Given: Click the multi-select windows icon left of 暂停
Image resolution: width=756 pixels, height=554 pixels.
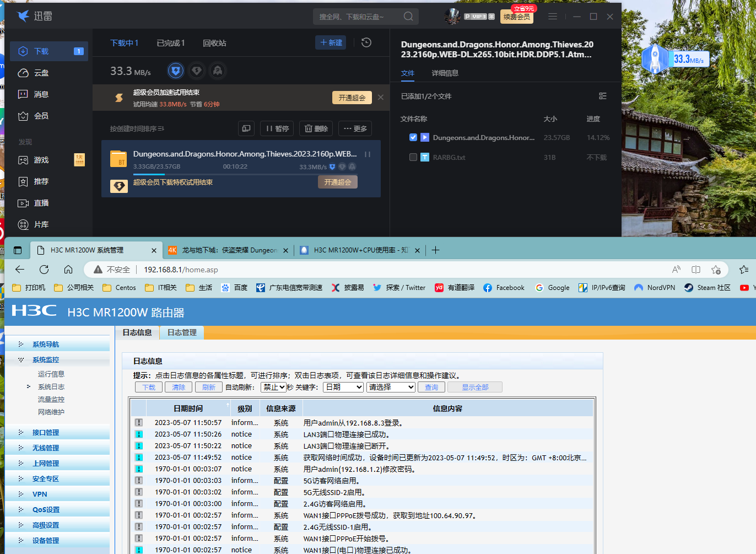Looking at the screenshot, I should [246, 128].
